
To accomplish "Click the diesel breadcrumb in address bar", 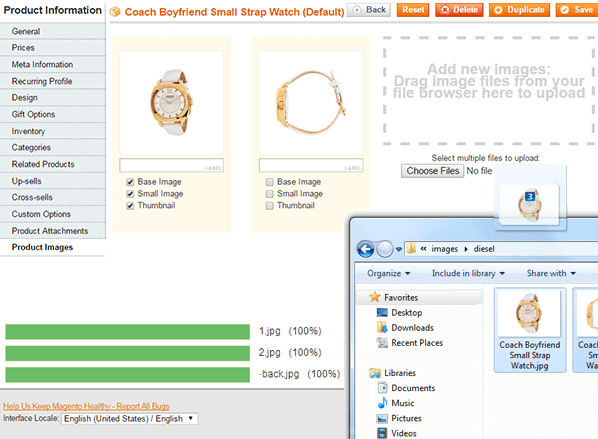I will coord(484,249).
